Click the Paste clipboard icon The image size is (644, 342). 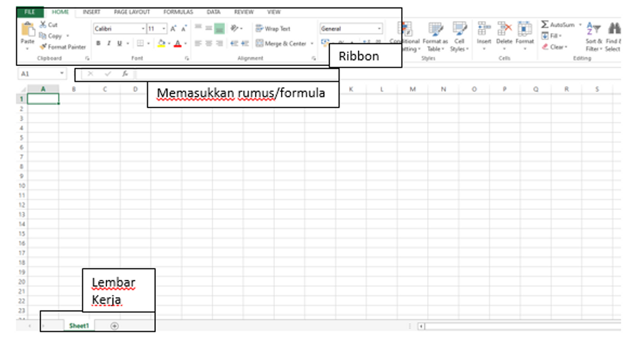point(28,29)
